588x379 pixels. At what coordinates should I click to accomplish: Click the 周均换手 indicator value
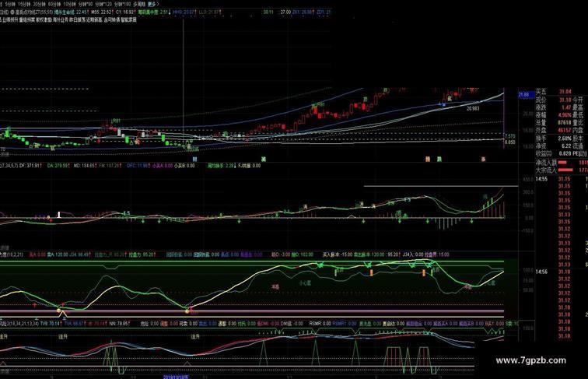222,166
